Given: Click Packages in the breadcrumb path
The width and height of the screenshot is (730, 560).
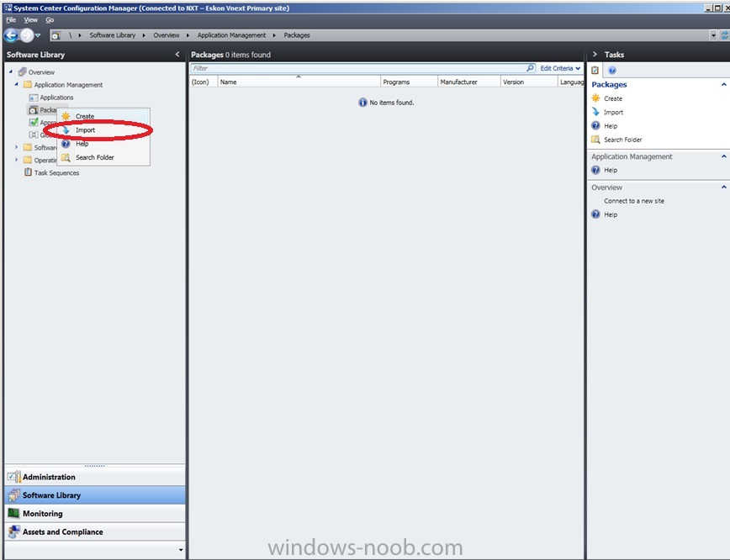Looking at the screenshot, I should coord(297,35).
